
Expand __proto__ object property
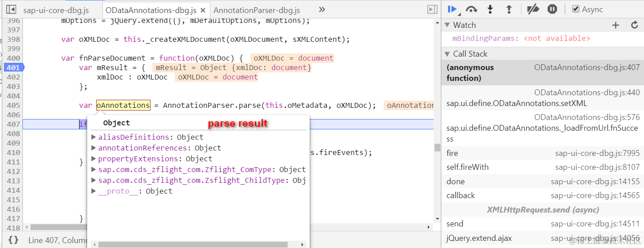pos(94,191)
